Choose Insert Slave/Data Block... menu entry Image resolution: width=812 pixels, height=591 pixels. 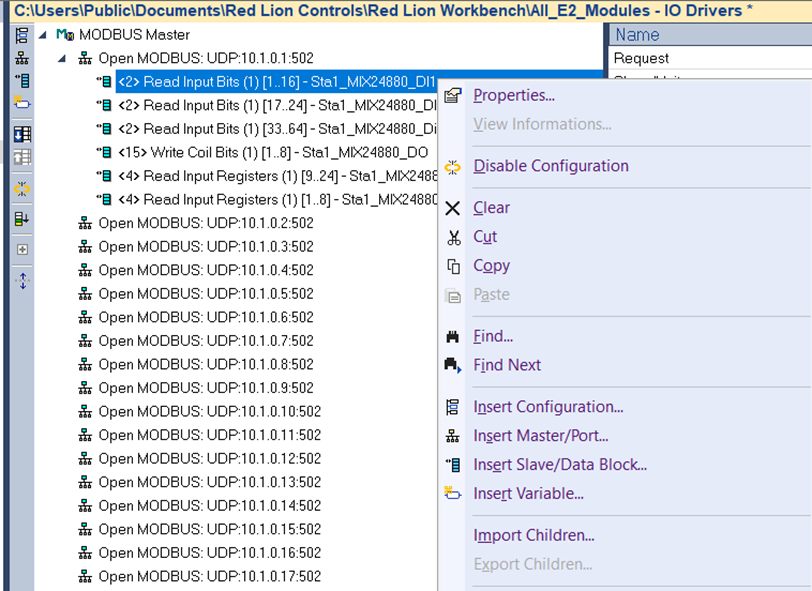point(560,465)
